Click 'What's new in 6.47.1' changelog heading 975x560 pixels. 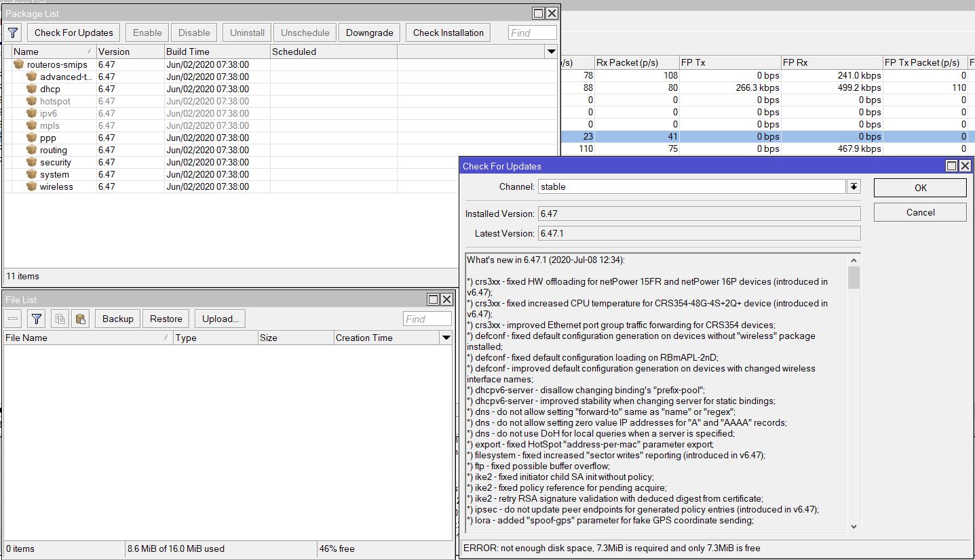click(x=546, y=260)
